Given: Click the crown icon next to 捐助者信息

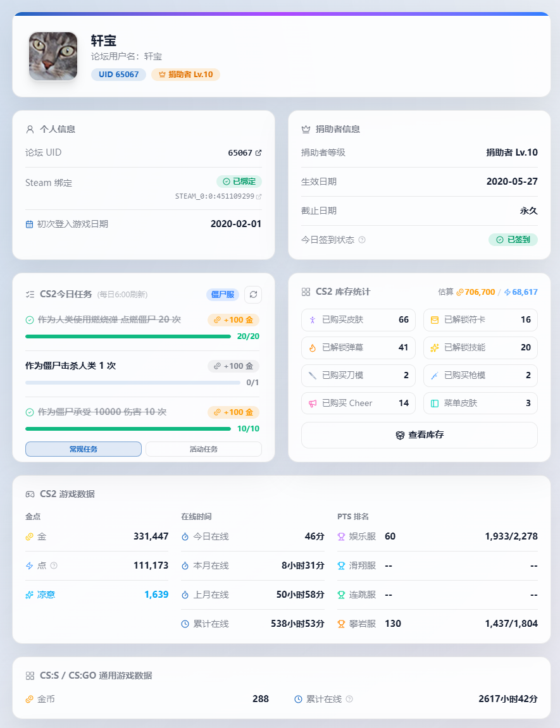Looking at the screenshot, I should pyautogui.click(x=306, y=130).
